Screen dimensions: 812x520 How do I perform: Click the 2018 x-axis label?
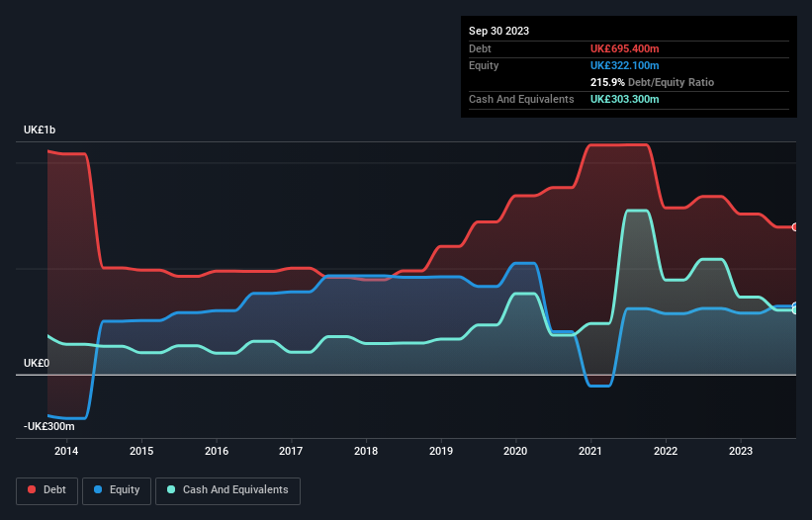[x=366, y=451]
